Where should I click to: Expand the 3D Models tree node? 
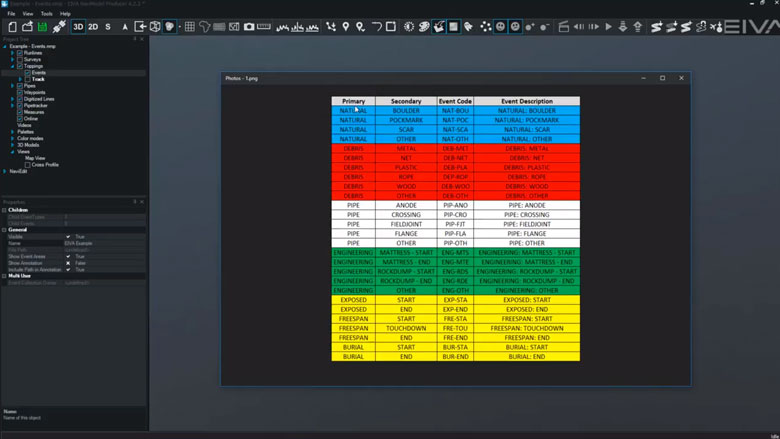13,145
